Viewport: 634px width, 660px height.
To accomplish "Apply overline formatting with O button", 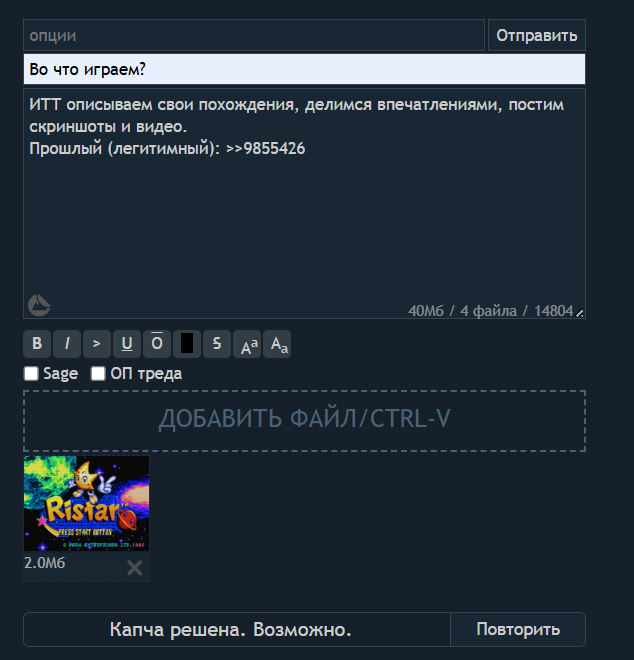I will (x=157, y=344).
